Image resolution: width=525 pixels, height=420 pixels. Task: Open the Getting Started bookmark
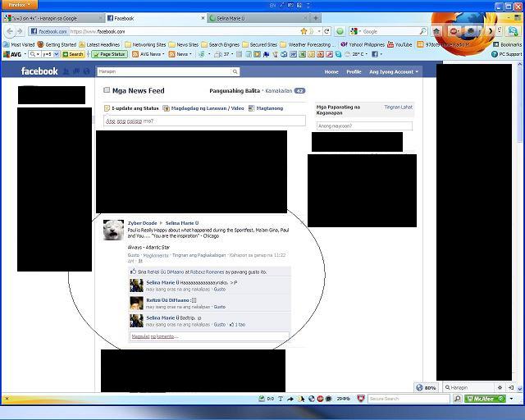tap(57, 44)
